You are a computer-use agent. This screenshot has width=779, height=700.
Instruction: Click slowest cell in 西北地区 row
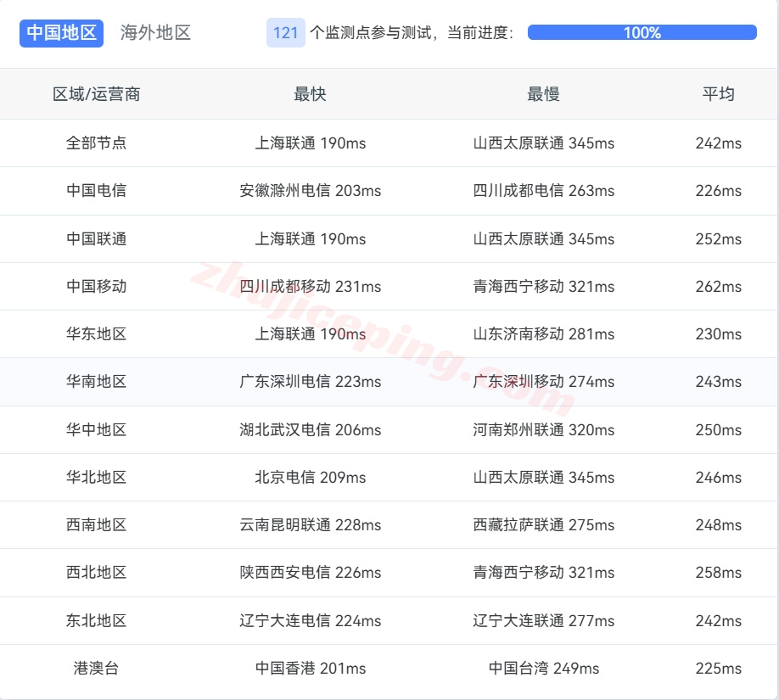(543, 573)
